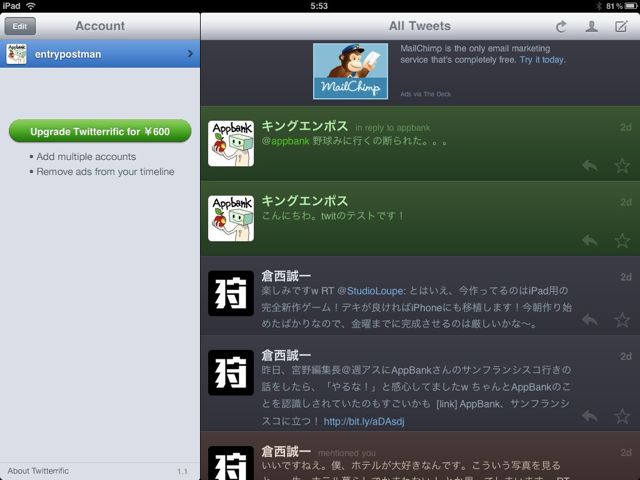Tap the @appbank mention in tweet
This screenshot has width=640, height=480.
coord(285,141)
